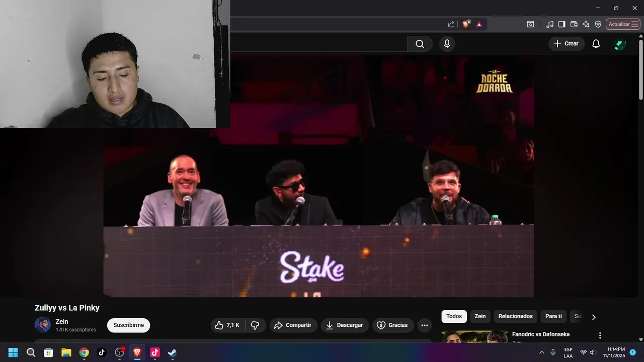Image resolution: width=644 pixels, height=362 pixels.
Task: Expand the system tray hidden icons chevron
Action: (541, 352)
